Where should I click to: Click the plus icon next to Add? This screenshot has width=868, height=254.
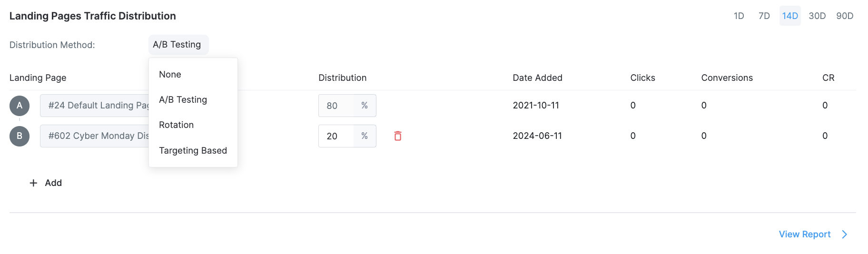[33, 183]
